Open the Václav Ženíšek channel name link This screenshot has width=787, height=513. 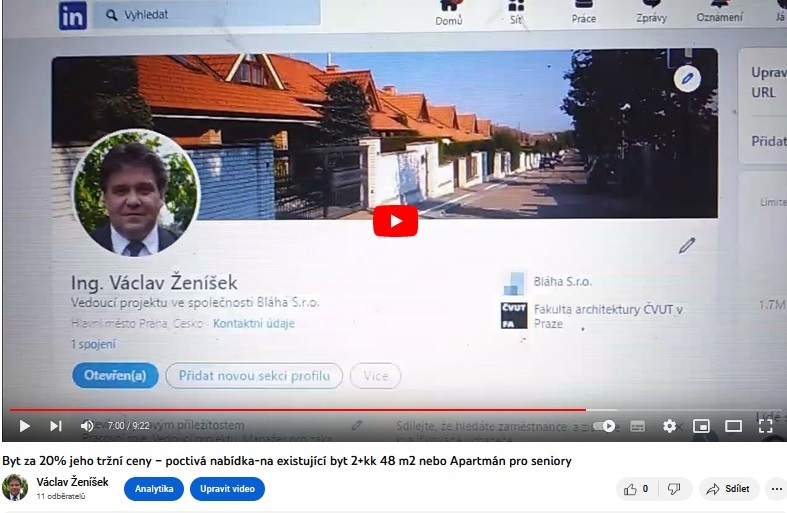72,482
